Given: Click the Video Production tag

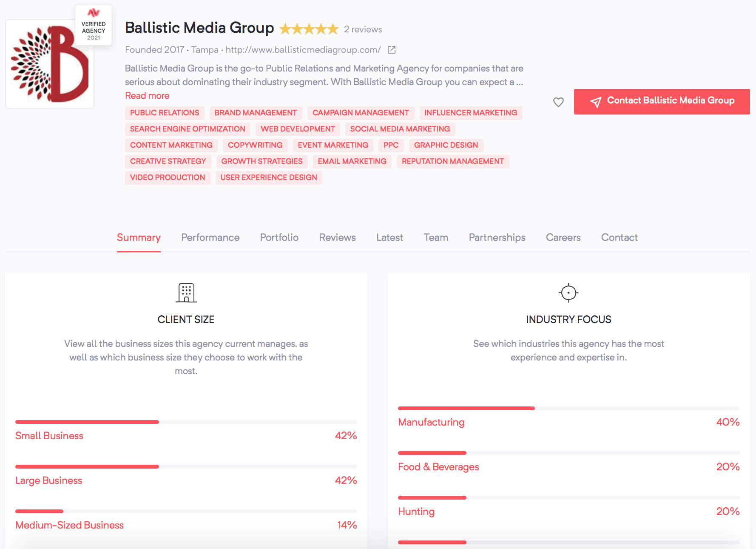Looking at the screenshot, I should click(168, 177).
